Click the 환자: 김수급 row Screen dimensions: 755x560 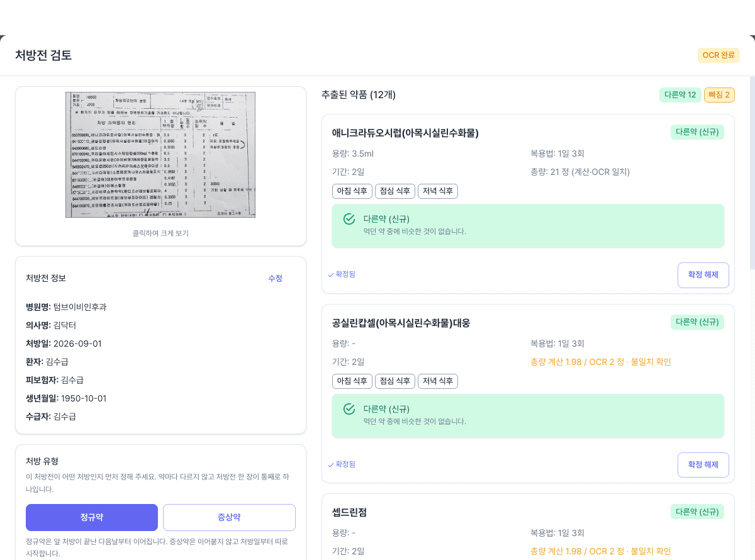pyautogui.click(x=47, y=362)
